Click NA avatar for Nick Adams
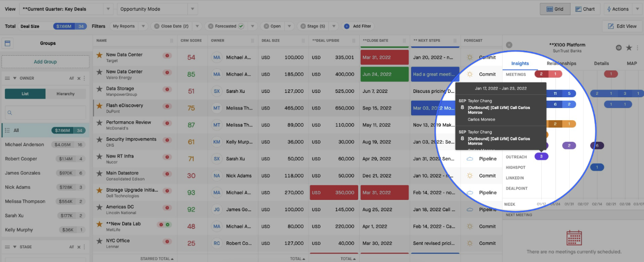 pyautogui.click(x=217, y=175)
